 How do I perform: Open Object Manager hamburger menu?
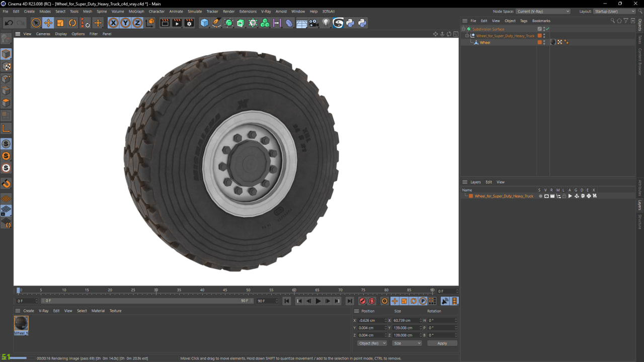tap(465, 21)
